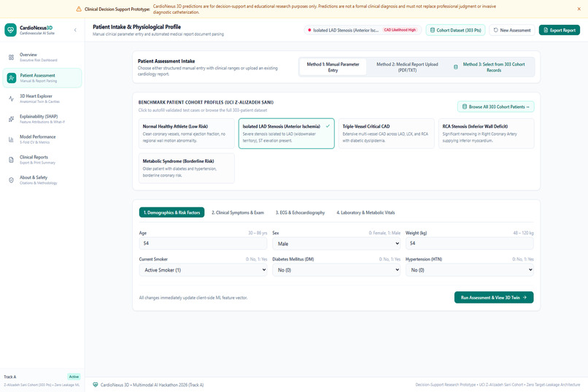Click the CAD Likelihood High badge
The height and width of the screenshot is (392, 588).
point(400,30)
